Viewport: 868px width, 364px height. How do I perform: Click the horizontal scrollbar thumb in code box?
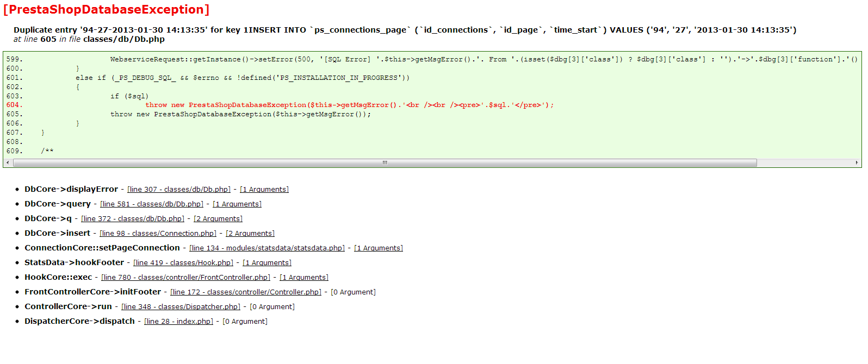tap(385, 163)
